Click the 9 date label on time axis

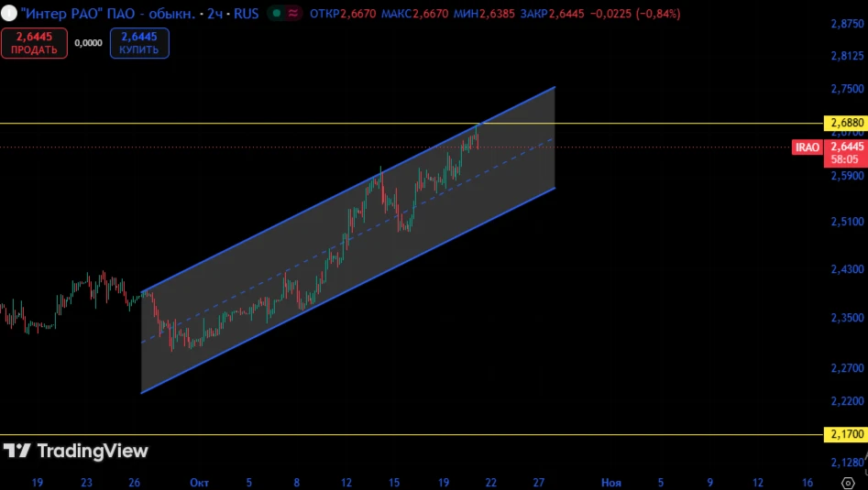coord(709,483)
